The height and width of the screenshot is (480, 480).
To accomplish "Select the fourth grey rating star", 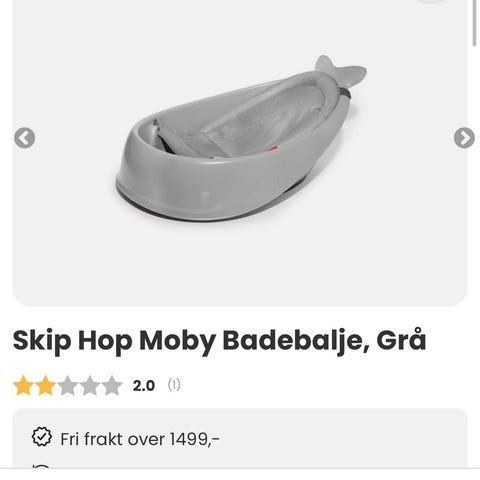I will point(90,386).
